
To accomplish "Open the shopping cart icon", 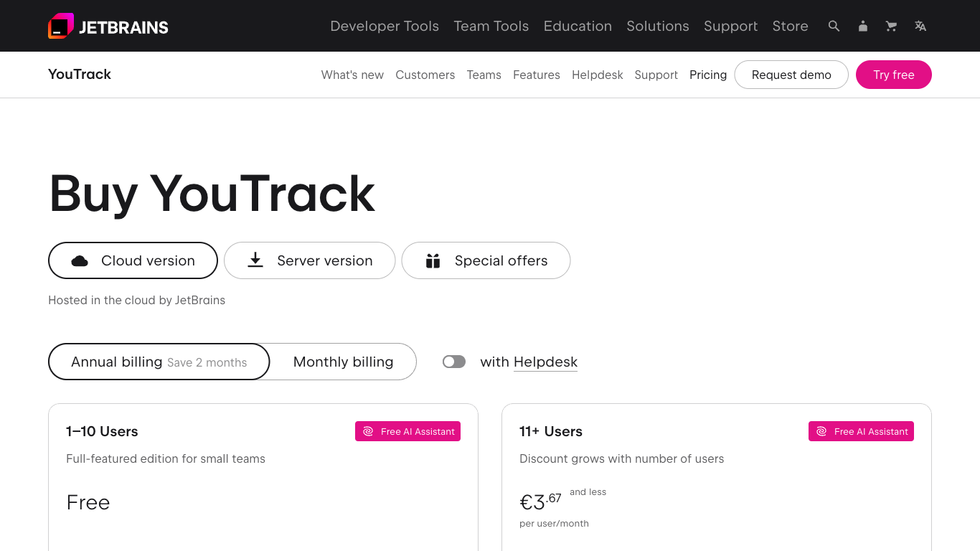I will 892,26.
